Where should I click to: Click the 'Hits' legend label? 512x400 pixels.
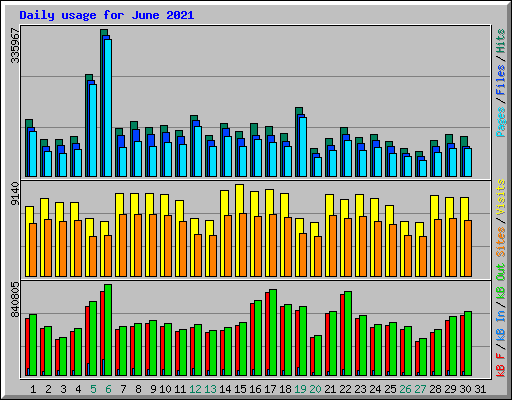click(x=500, y=41)
